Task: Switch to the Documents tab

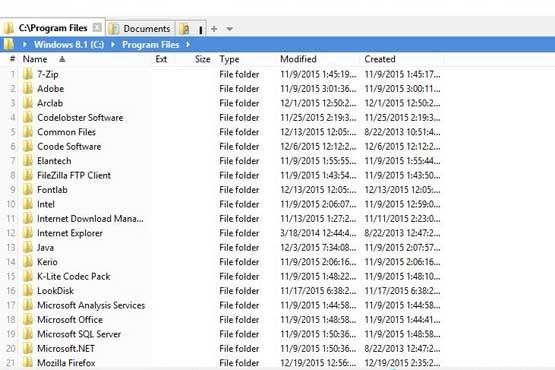Action: pyautogui.click(x=141, y=29)
